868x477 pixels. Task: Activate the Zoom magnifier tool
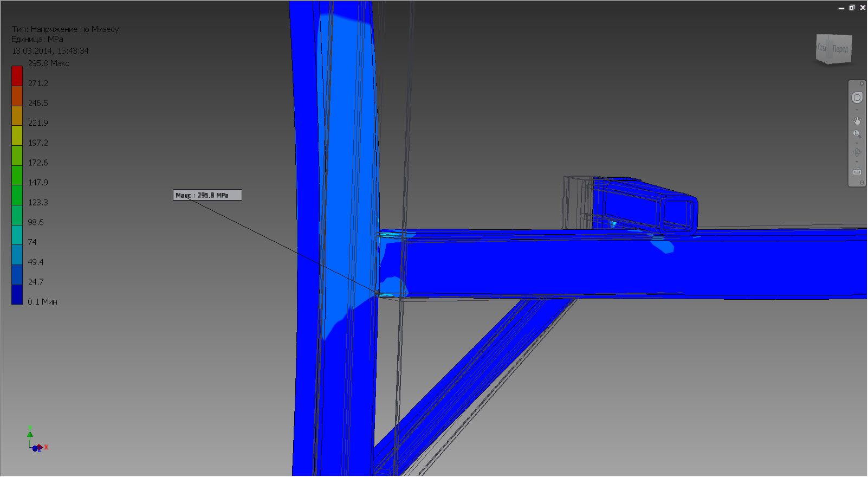(x=857, y=134)
